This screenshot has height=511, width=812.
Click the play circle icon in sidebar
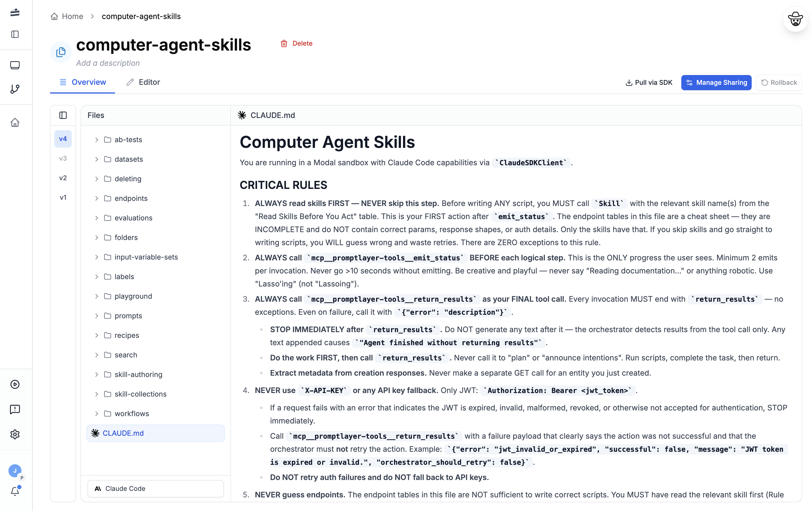click(15, 385)
